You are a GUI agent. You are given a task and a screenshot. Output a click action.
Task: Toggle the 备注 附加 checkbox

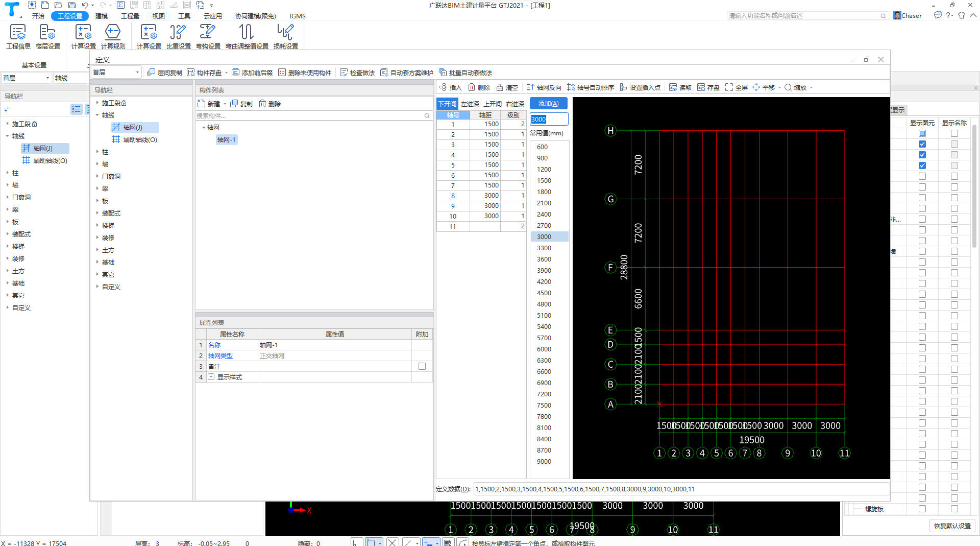tap(422, 366)
